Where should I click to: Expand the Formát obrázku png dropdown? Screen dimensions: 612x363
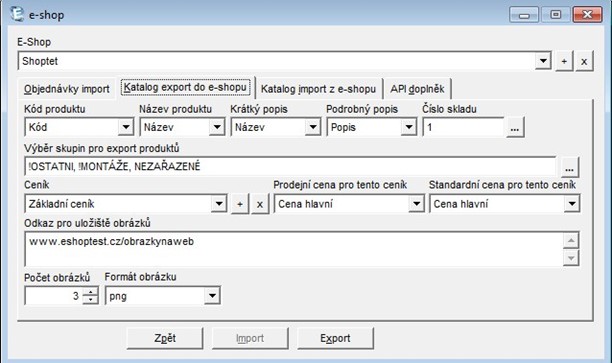(212, 295)
